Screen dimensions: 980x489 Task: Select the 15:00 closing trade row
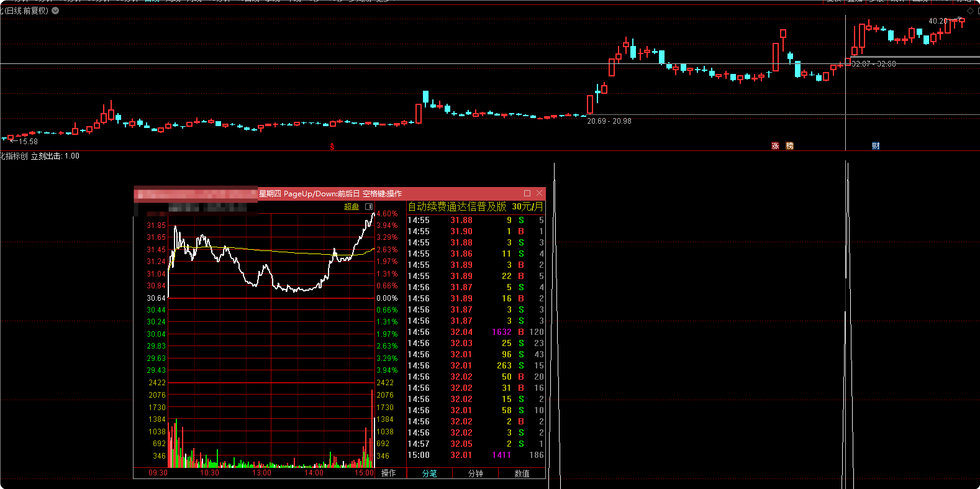click(476, 455)
